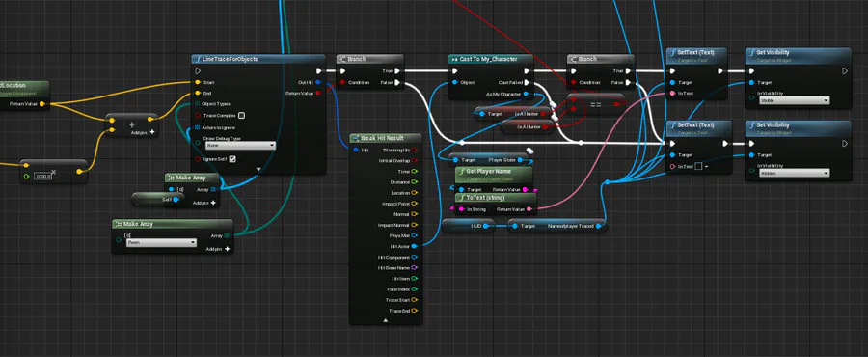Viewport: 868px width, 357px height.
Task: Expand LineTraceForObjects advanced pins arrow
Action: (258, 170)
